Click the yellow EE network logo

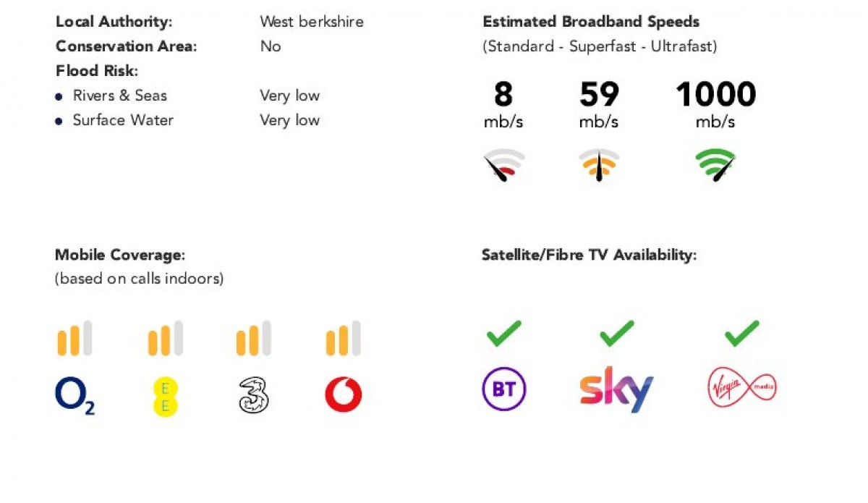(x=165, y=397)
